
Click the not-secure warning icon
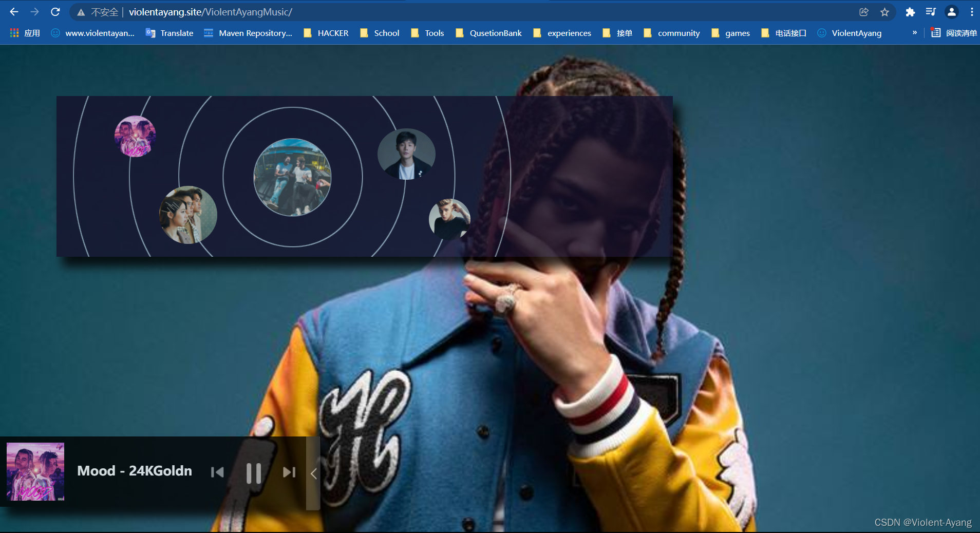[81, 12]
